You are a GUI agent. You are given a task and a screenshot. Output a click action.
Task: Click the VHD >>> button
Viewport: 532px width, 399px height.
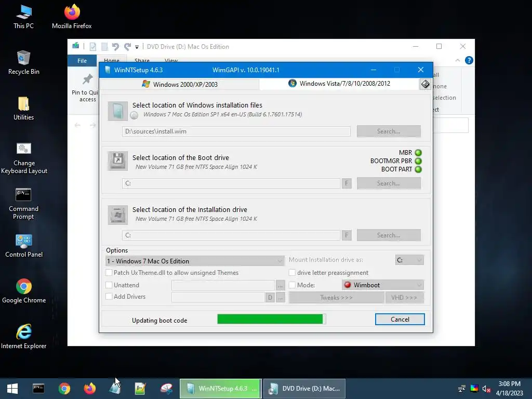coord(404,298)
